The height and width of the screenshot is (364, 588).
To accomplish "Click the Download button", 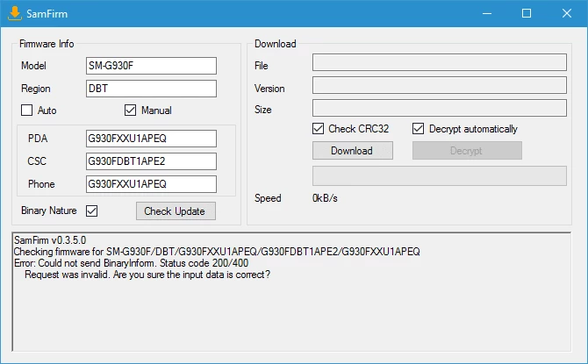I will tap(351, 151).
